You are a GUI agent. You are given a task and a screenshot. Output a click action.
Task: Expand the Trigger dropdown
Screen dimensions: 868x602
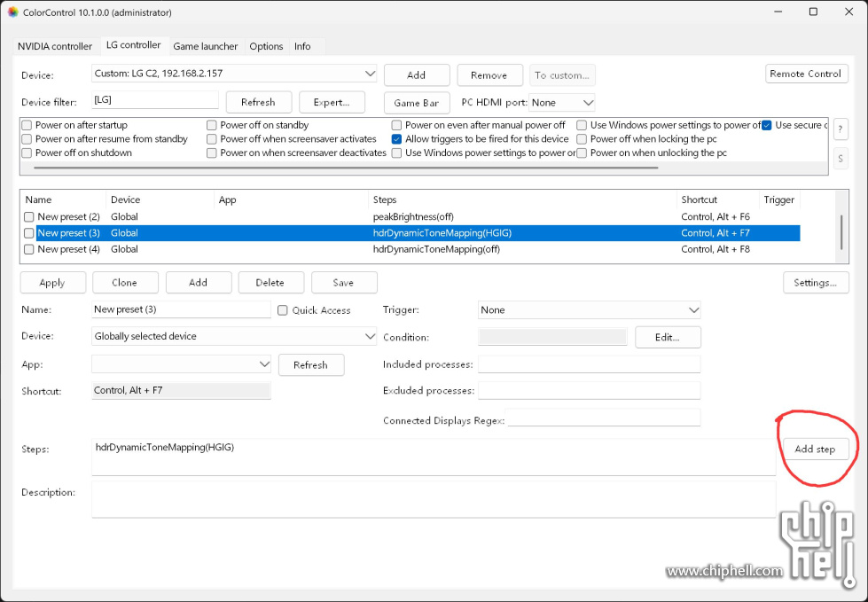tap(589, 310)
